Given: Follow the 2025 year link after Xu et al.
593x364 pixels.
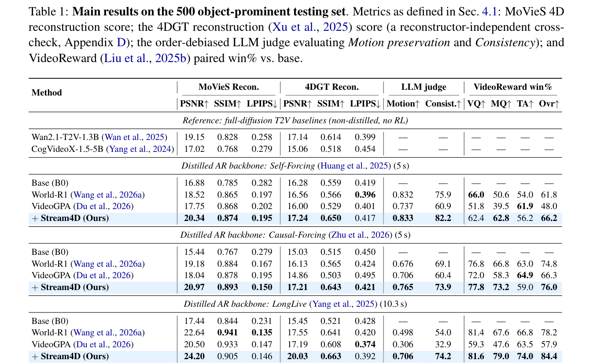Looking at the screenshot, I should click(335, 27).
